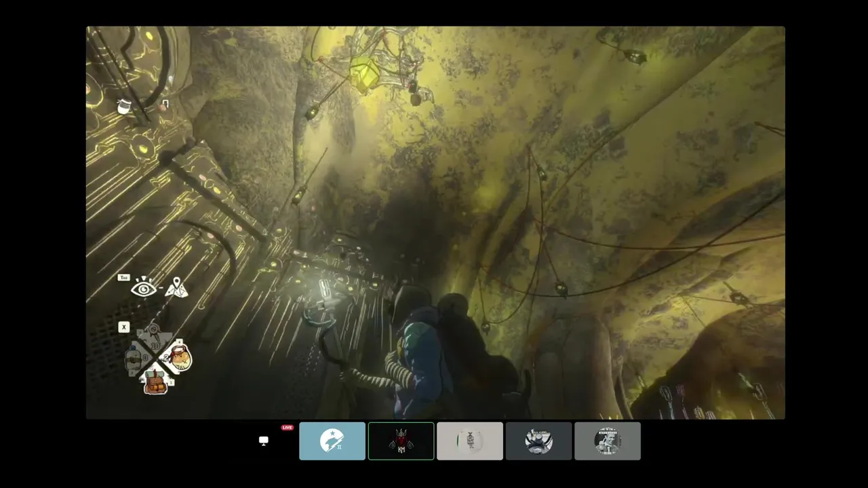Open the blue bear-with-star stream thumbnail
The image size is (868, 488).
coord(332,441)
